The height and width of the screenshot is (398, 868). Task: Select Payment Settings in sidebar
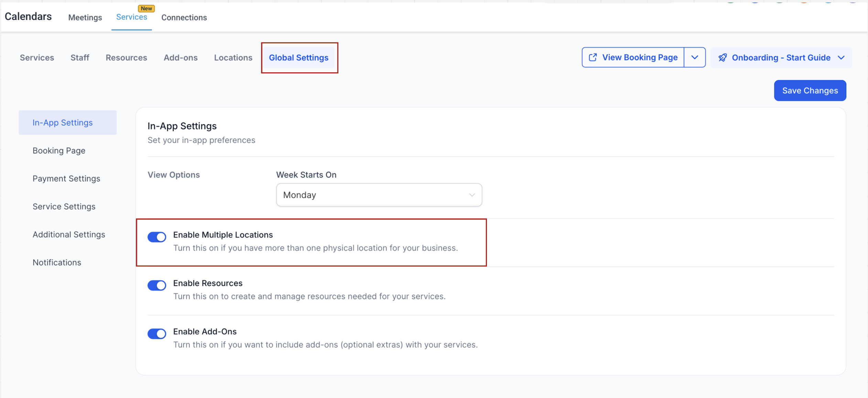(66, 178)
